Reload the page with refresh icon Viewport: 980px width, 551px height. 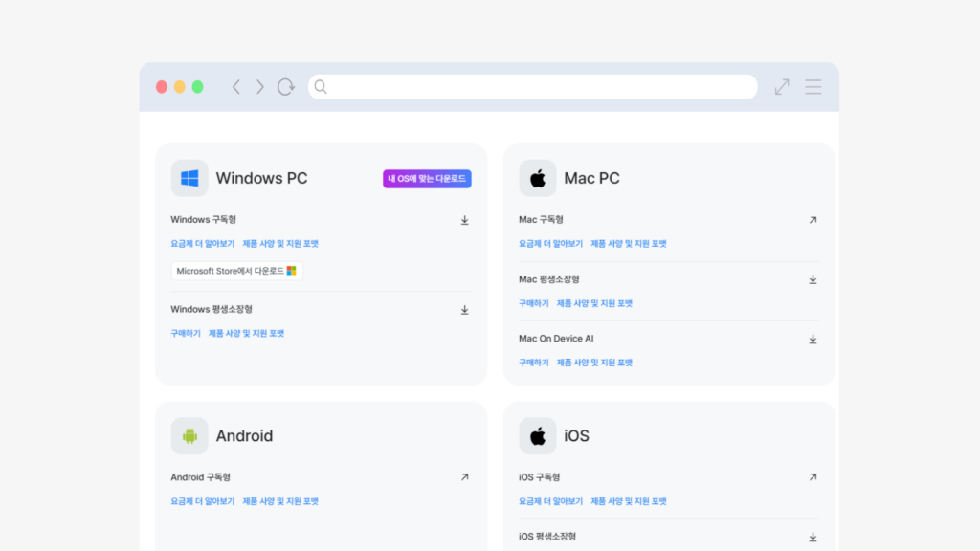(x=285, y=87)
